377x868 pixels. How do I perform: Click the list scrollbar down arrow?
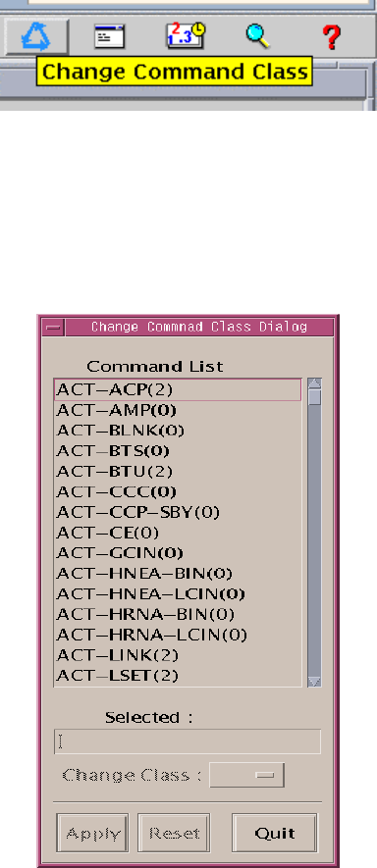pos(314,682)
